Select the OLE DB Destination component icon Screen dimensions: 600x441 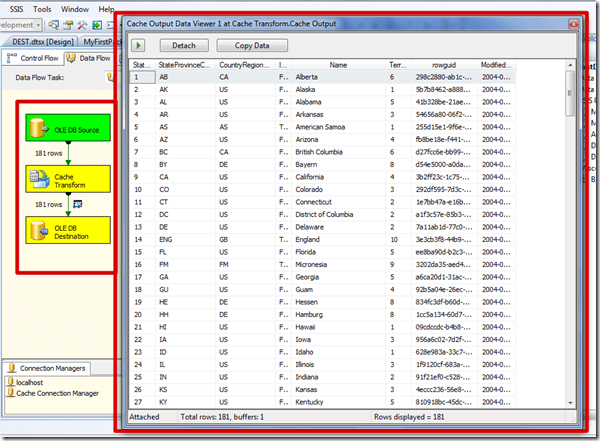[x=41, y=230]
